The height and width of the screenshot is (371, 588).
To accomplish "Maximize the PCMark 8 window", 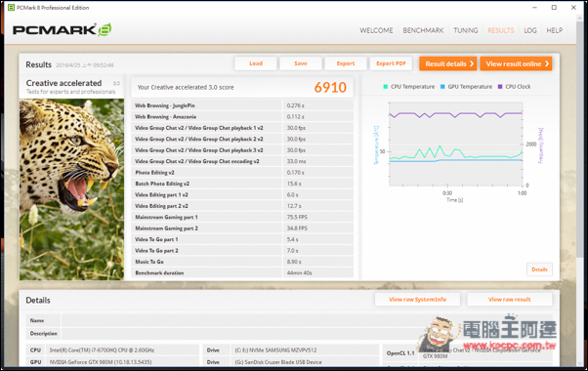I will (554, 8).
